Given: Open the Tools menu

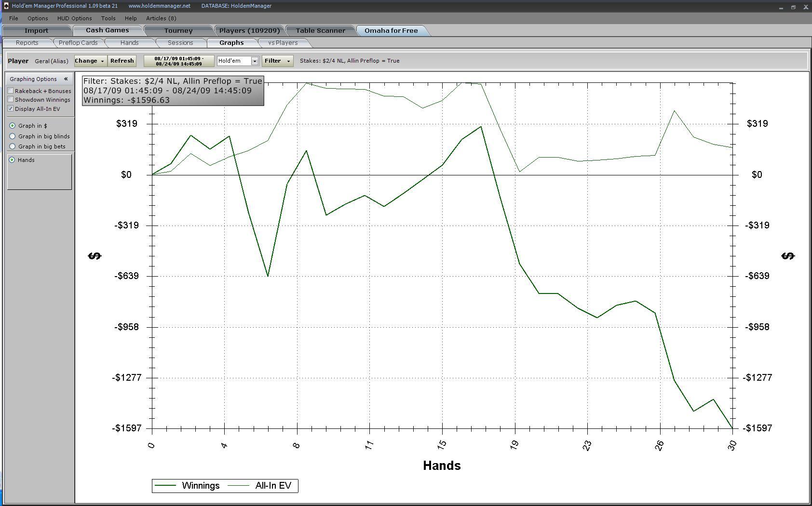Looking at the screenshot, I should pyautogui.click(x=108, y=18).
